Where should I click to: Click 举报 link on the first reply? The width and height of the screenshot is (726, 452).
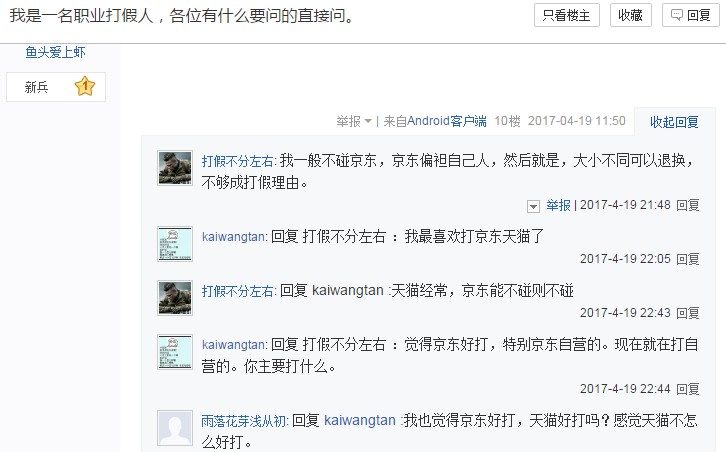[558, 205]
